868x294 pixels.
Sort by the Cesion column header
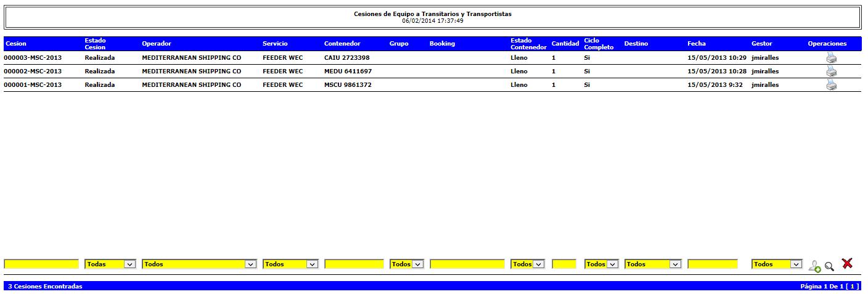coord(16,44)
